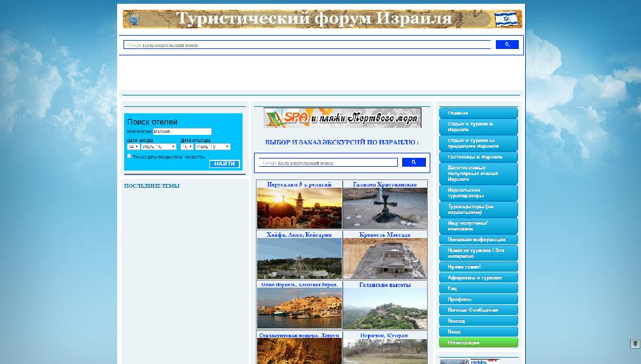Click the Голанские высоты excursion link
641x364 pixels.
(x=385, y=285)
